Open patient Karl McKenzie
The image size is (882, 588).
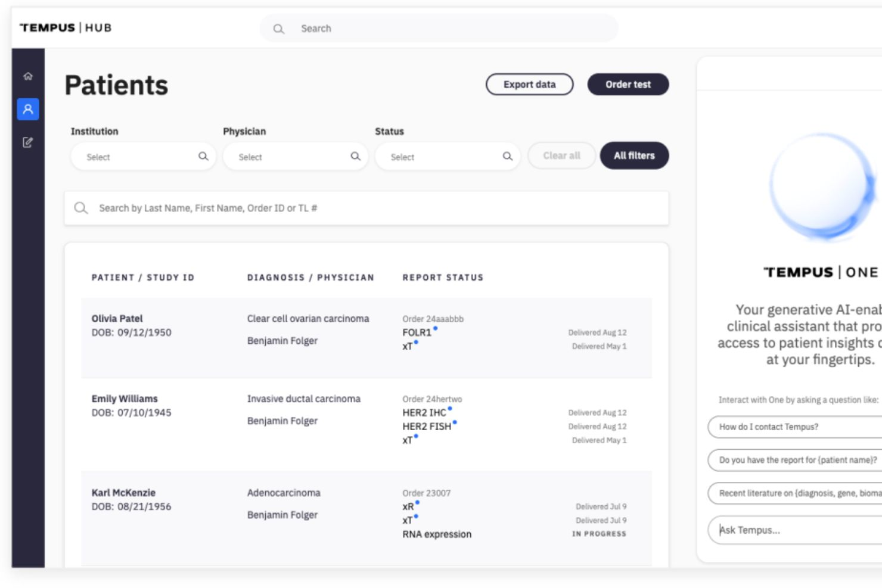[x=123, y=493]
